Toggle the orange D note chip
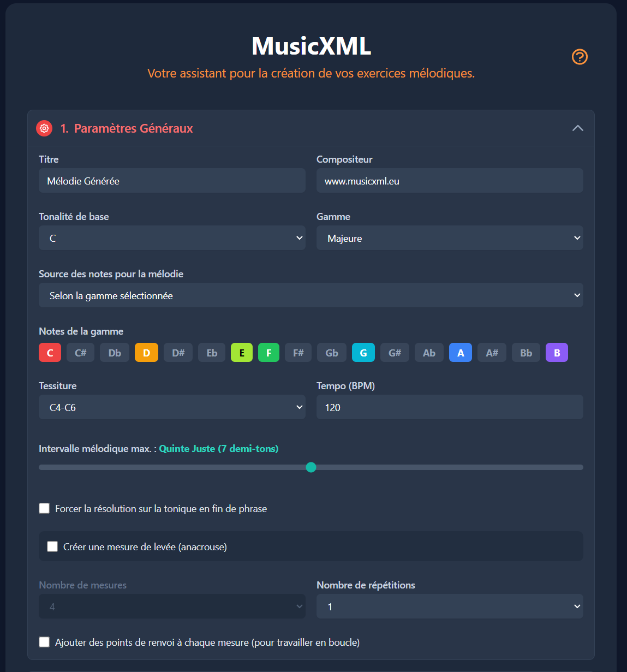Screen dimensions: 627x672 click(146, 353)
